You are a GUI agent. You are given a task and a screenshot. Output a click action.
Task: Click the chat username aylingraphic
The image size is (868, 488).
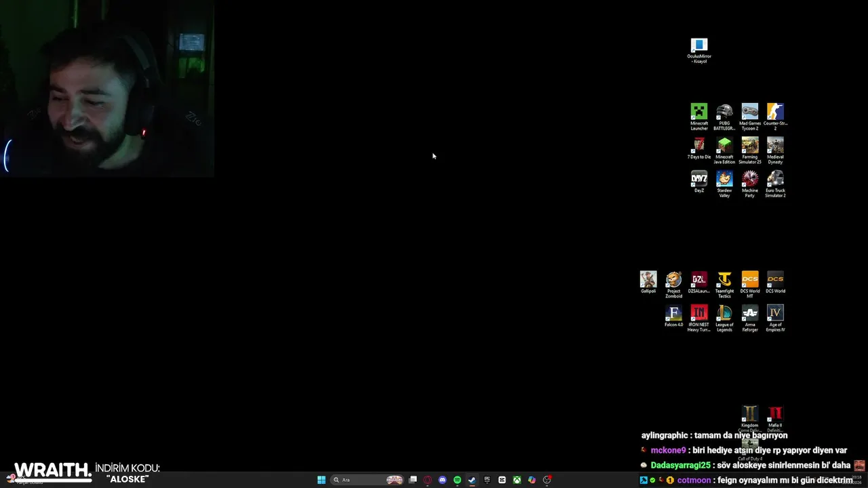coord(666,436)
